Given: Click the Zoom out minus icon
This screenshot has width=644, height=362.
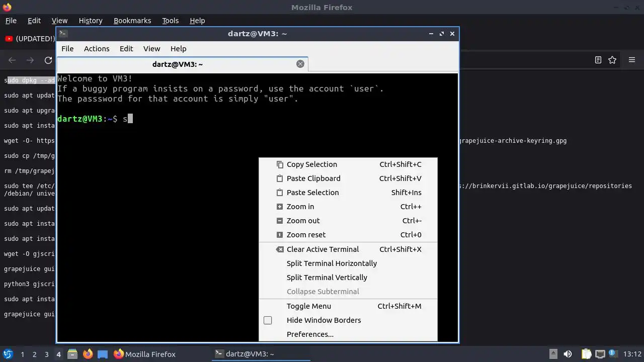Looking at the screenshot, I should pyautogui.click(x=280, y=221).
